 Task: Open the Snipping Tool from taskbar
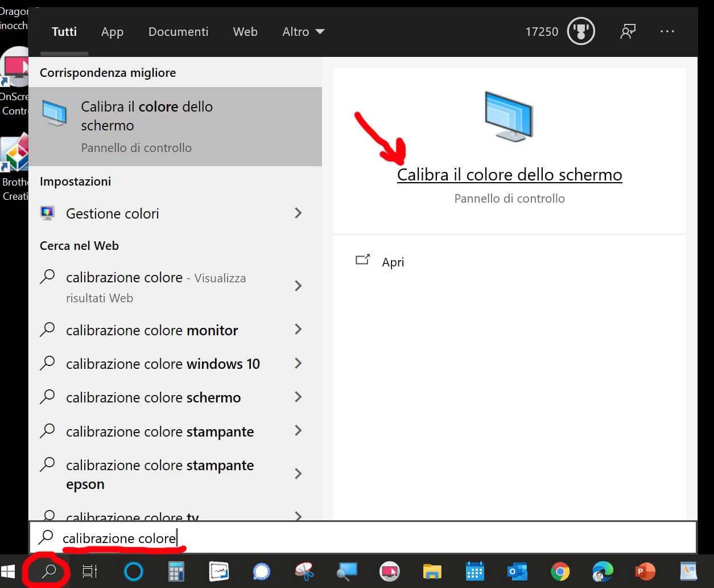coord(304,571)
